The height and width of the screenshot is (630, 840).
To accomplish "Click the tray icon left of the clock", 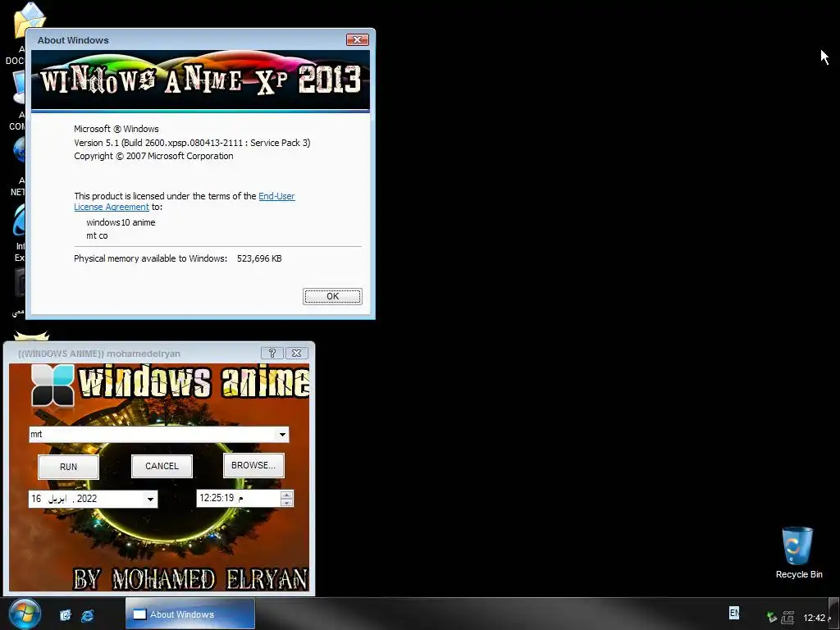I will (x=787, y=617).
